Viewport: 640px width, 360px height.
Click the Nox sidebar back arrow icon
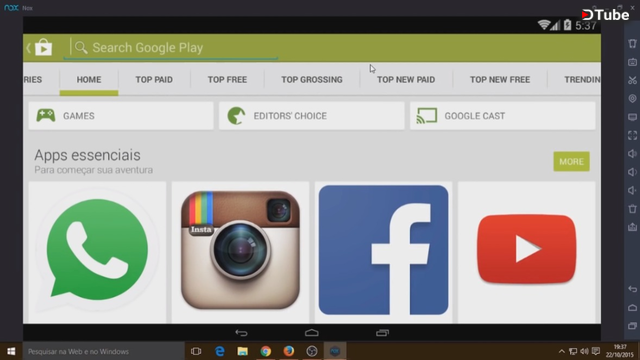pyautogui.click(x=632, y=289)
